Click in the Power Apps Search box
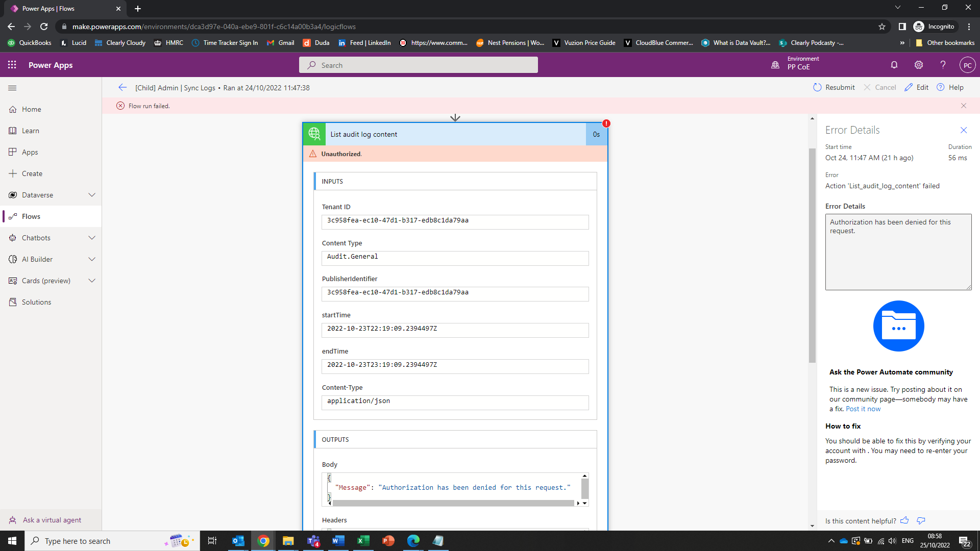The width and height of the screenshot is (980, 551). pyautogui.click(x=419, y=65)
